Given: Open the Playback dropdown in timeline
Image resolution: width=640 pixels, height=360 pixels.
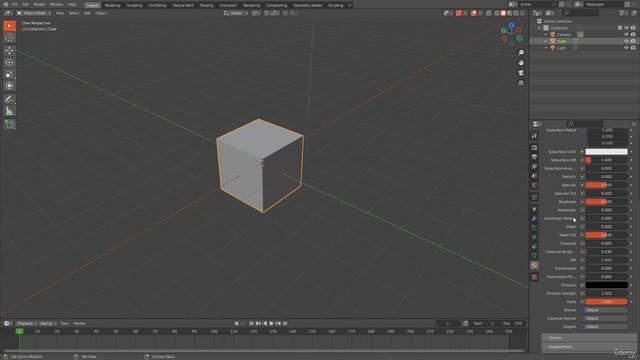Looking at the screenshot, I should point(26,324).
